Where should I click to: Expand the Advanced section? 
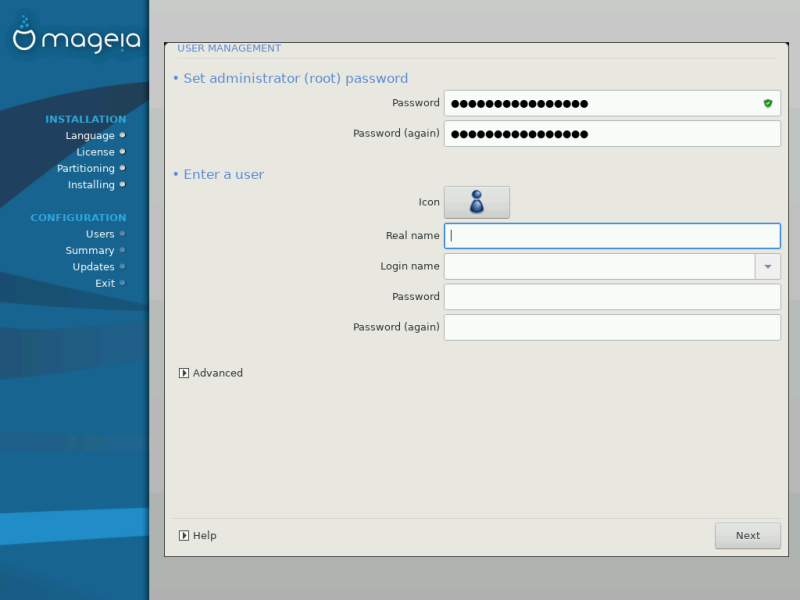pyautogui.click(x=211, y=373)
